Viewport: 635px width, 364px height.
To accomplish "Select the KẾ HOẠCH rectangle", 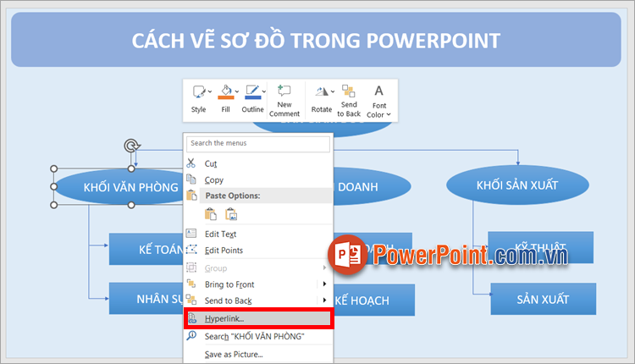I will [x=373, y=300].
